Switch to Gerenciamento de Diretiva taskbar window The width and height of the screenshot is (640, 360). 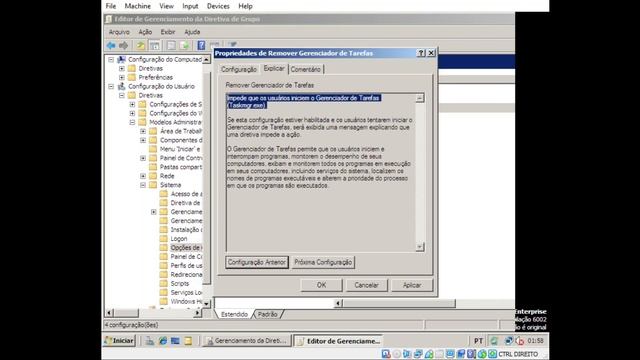pyautogui.click(x=247, y=341)
